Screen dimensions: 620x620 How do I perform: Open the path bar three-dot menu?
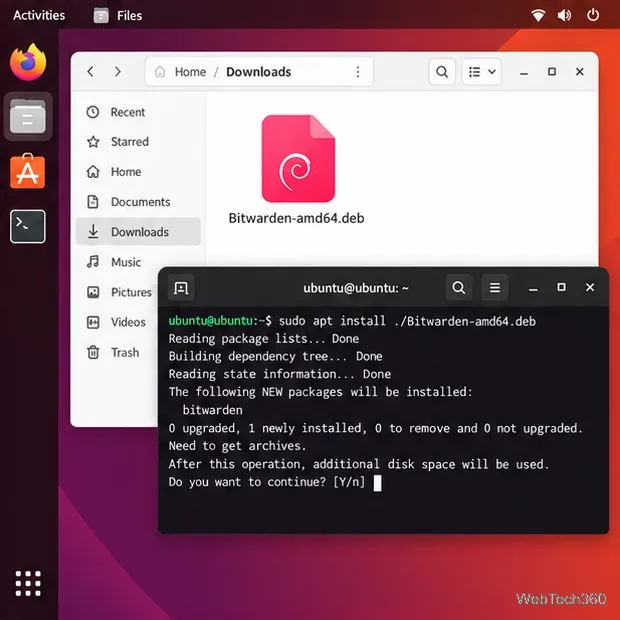coord(358,72)
